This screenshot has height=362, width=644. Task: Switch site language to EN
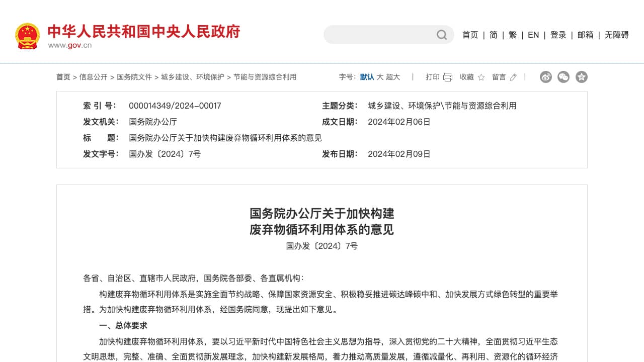[x=533, y=35]
